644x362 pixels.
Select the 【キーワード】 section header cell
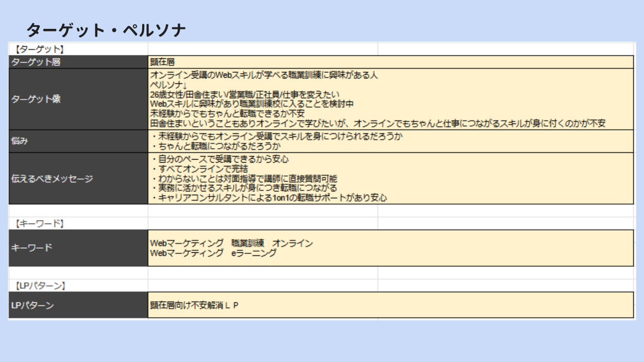(39, 223)
